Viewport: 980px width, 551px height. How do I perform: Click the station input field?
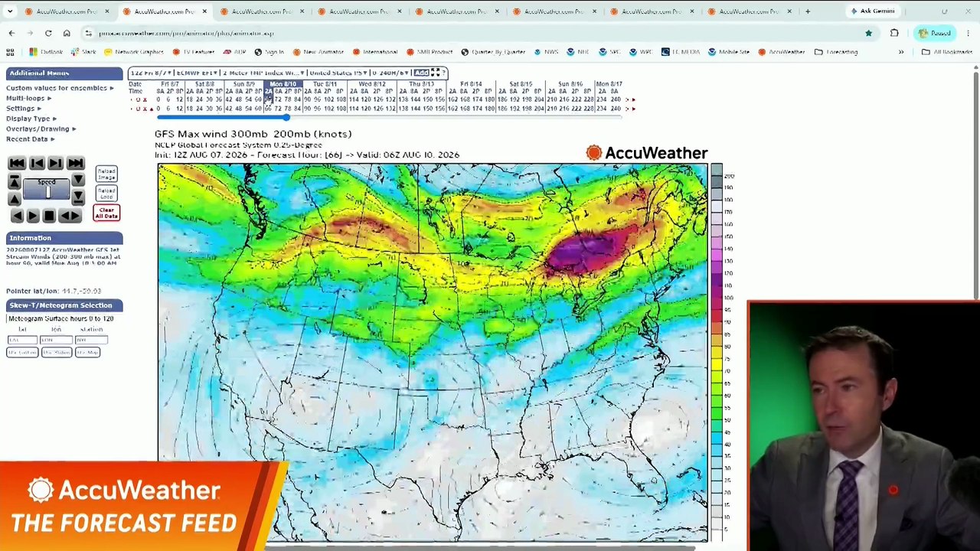(91, 340)
